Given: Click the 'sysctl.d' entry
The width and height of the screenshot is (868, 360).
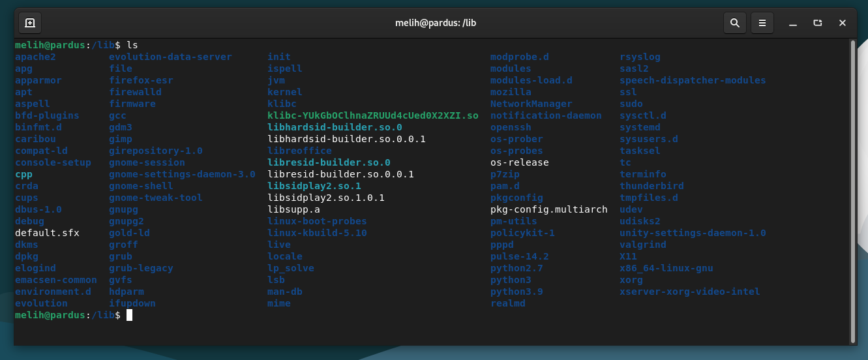Looking at the screenshot, I should coord(643,115).
